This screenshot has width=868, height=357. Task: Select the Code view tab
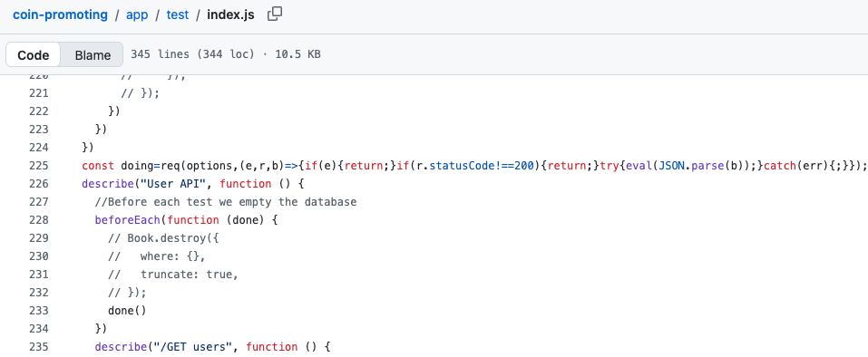coord(34,54)
